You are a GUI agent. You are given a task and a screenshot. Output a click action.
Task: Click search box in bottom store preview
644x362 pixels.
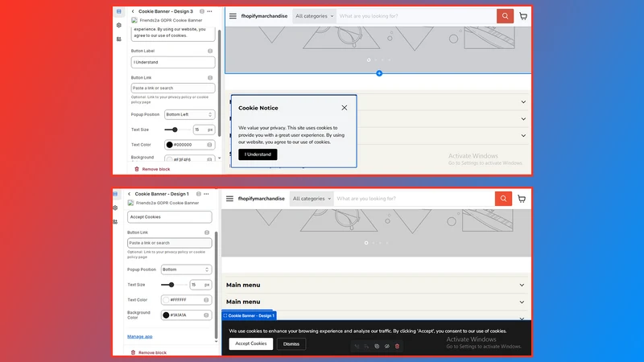pos(414,199)
